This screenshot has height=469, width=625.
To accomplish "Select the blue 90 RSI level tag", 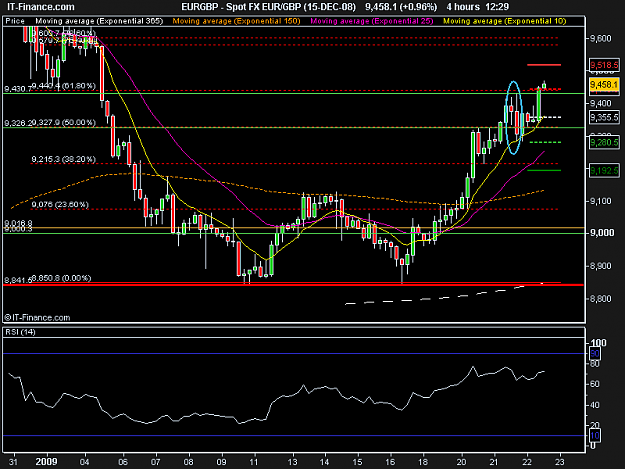I will point(595,353).
